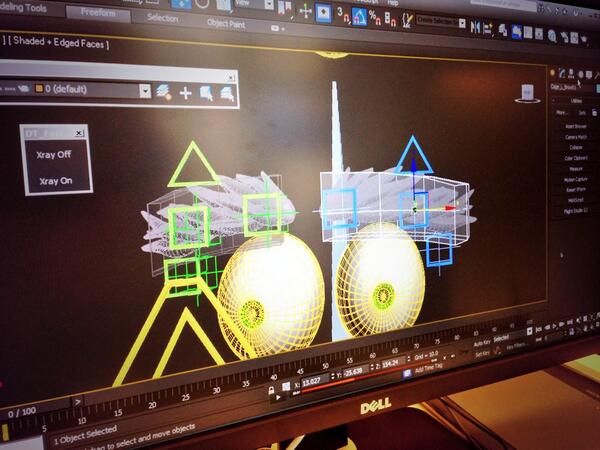Open the Curve Editor icon
Image resolution: width=600 pixels, height=450 pixels.
[528, 33]
